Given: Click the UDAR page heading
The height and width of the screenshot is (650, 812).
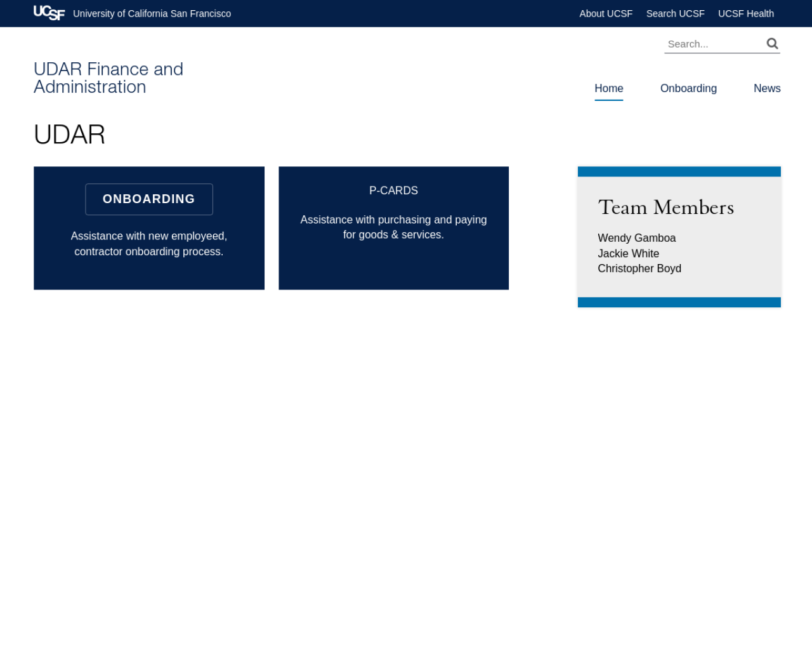Looking at the screenshot, I should point(70,135).
